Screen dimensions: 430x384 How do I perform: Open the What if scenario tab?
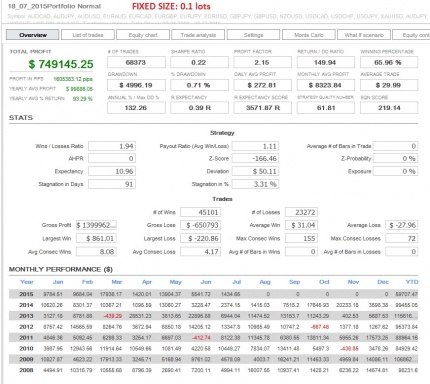coord(364,35)
